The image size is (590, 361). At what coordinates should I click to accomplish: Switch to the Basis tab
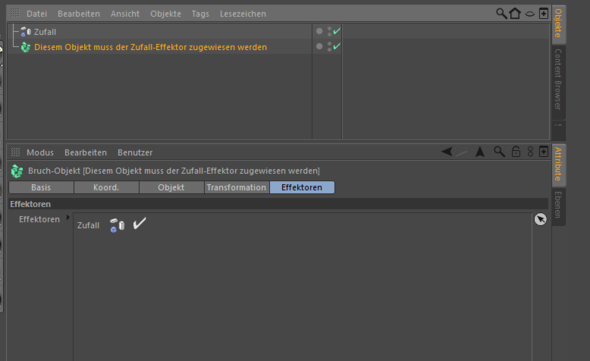tap(41, 187)
